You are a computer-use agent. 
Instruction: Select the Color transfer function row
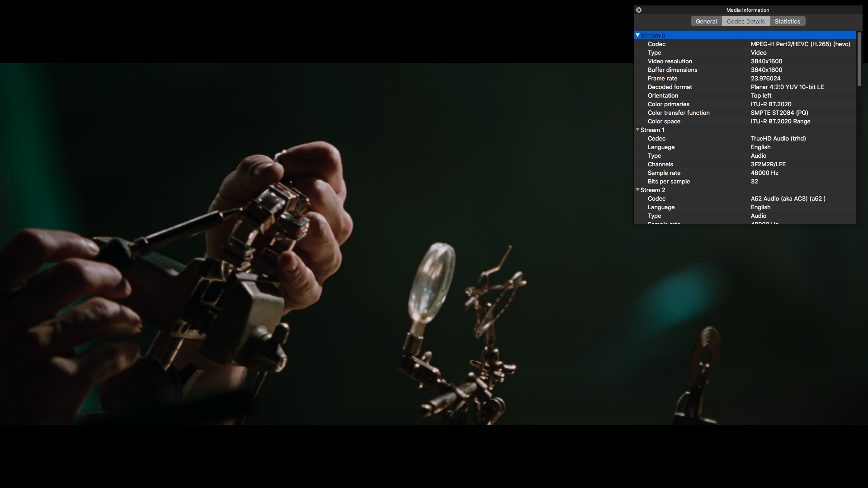[678, 113]
